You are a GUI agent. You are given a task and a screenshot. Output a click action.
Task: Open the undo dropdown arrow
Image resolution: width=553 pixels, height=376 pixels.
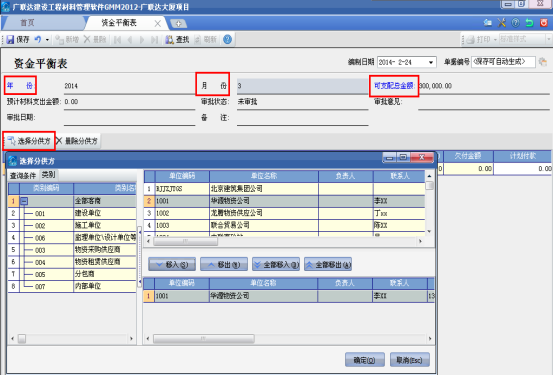coord(47,40)
